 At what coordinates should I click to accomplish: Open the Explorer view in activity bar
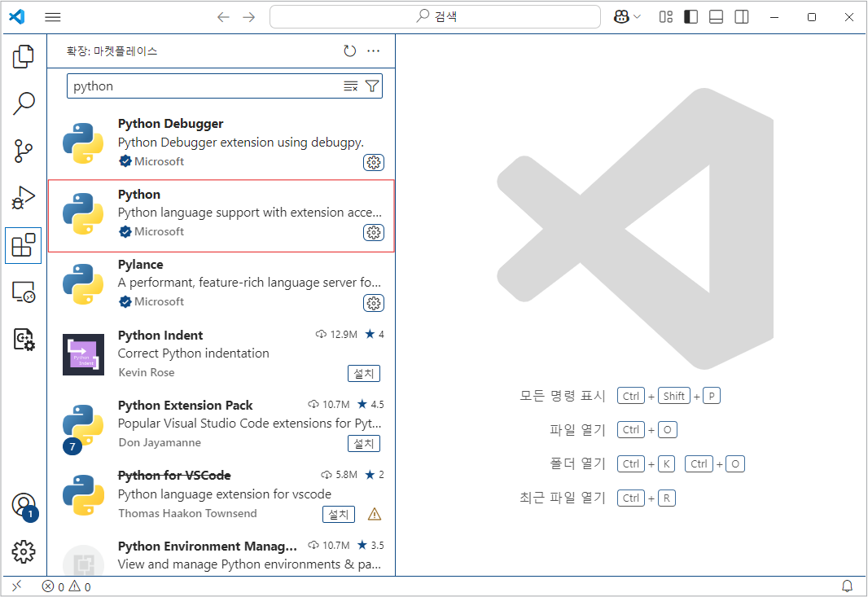[x=24, y=56]
